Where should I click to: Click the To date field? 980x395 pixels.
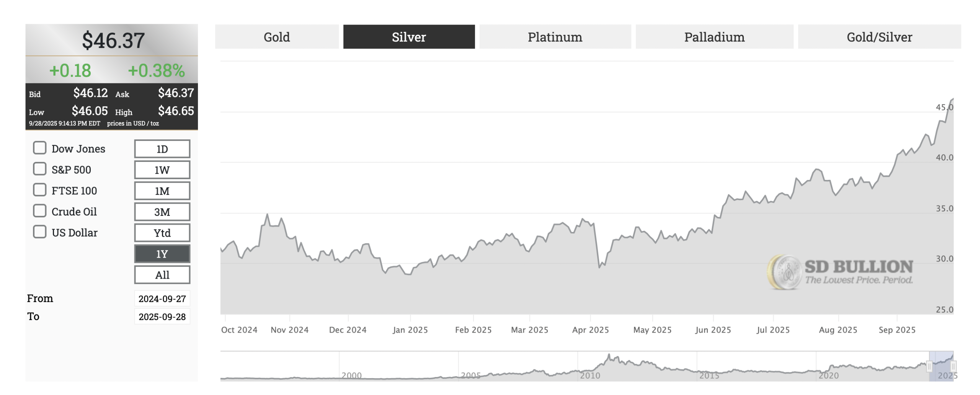162,317
